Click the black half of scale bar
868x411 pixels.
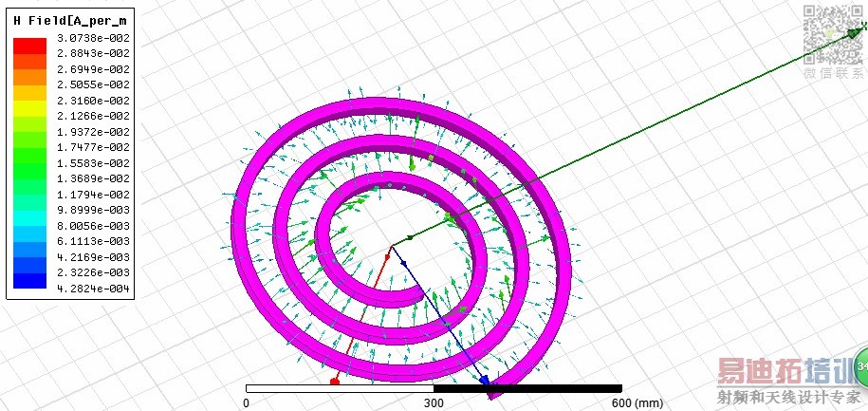point(527,389)
